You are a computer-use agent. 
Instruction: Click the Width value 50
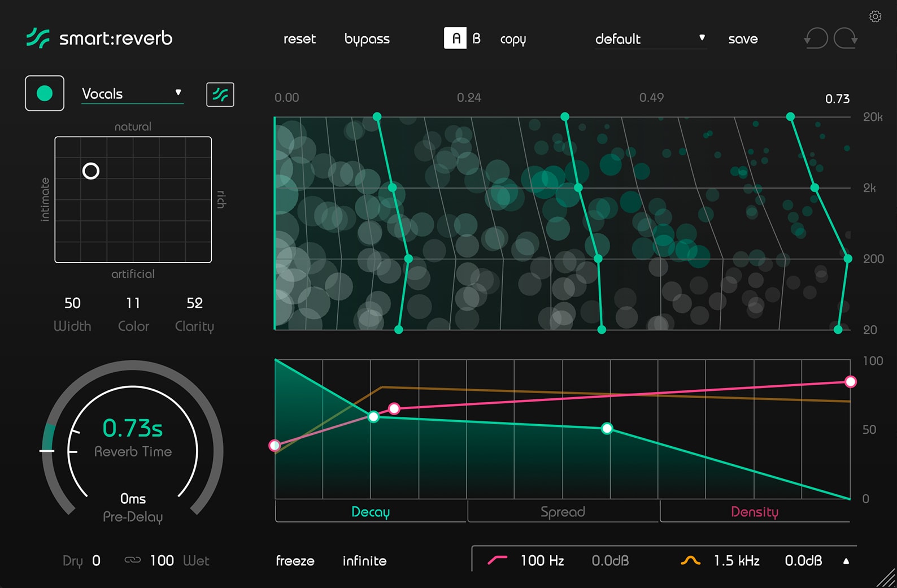click(72, 303)
